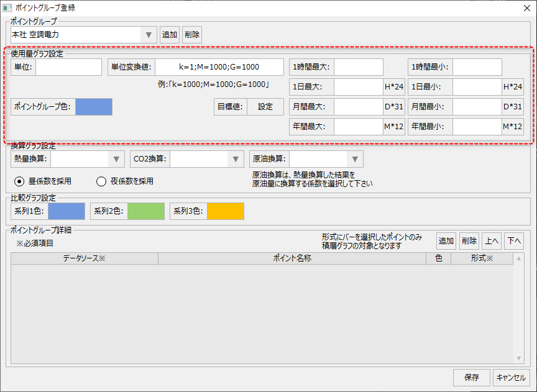Viewport: 537px width, 392px height.
Task: Open the 原油換算 conversion dropdown
Action: (355, 158)
